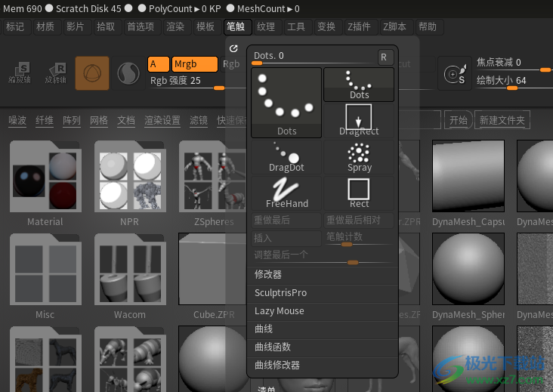
Task: Open the 变换 menu
Action: [x=329, y=26]
